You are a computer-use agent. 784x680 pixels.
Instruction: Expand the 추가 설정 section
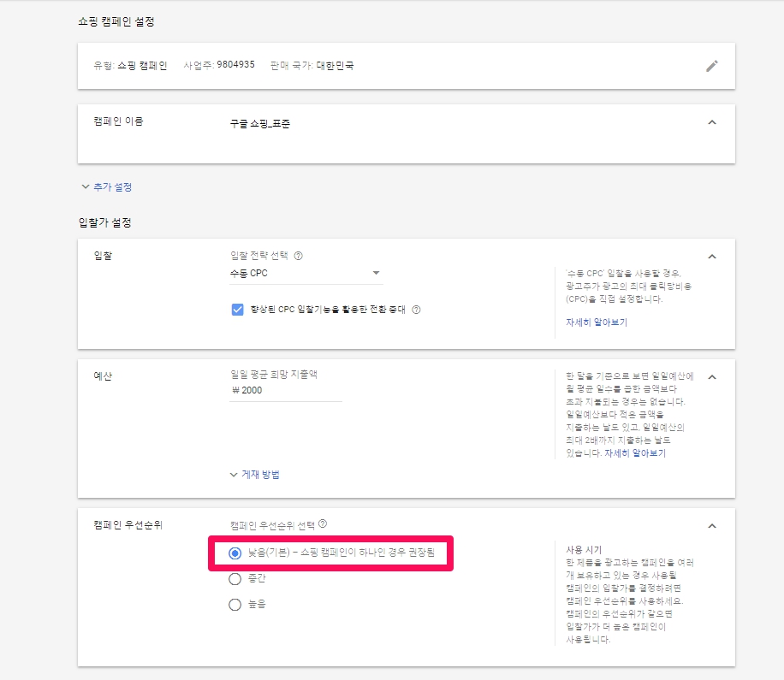pos(106,186)
